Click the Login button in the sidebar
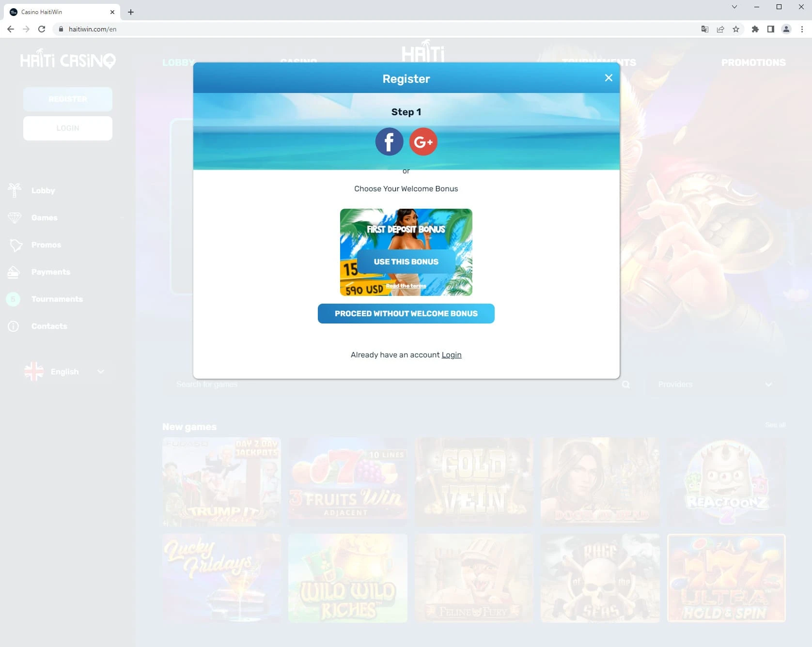The width and height of the screenshot is (812, 647). click(68, 128)
